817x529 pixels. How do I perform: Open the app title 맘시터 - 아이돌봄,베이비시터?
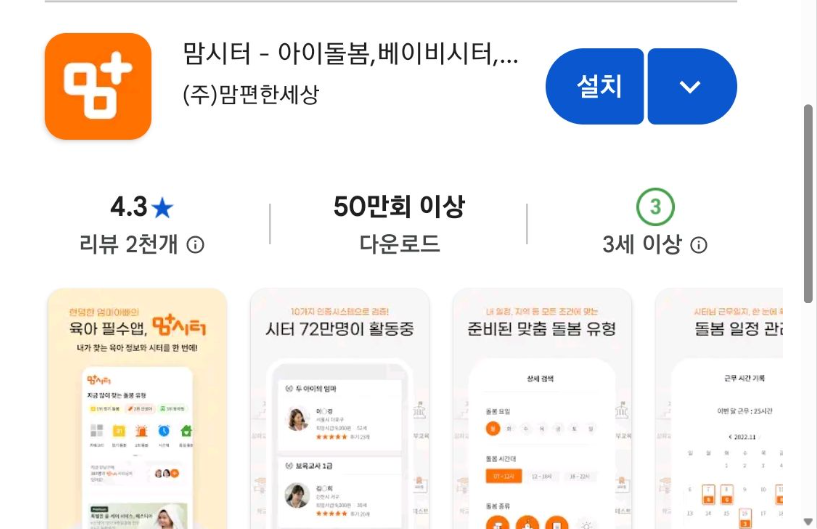(x=350, y=53)
